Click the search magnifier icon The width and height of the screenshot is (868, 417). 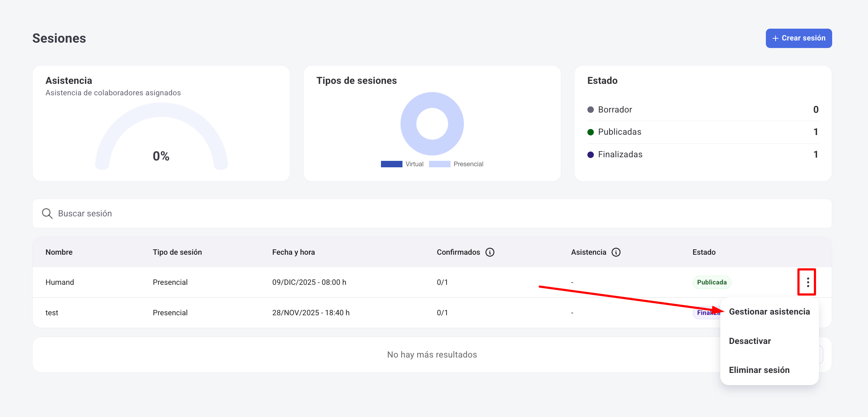point(47,214)
